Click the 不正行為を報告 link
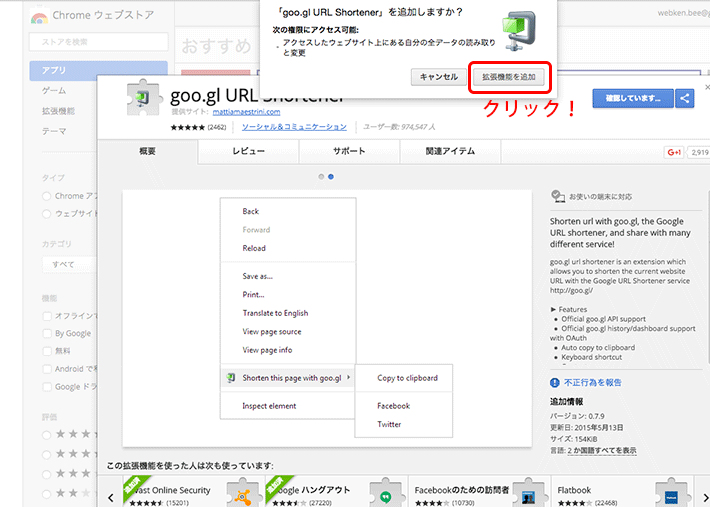 (x=593, y=383)
